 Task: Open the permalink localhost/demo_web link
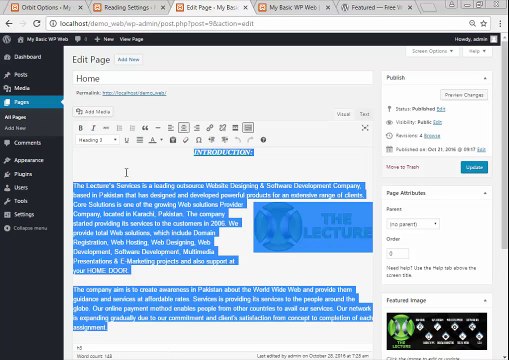coord(134,93)
